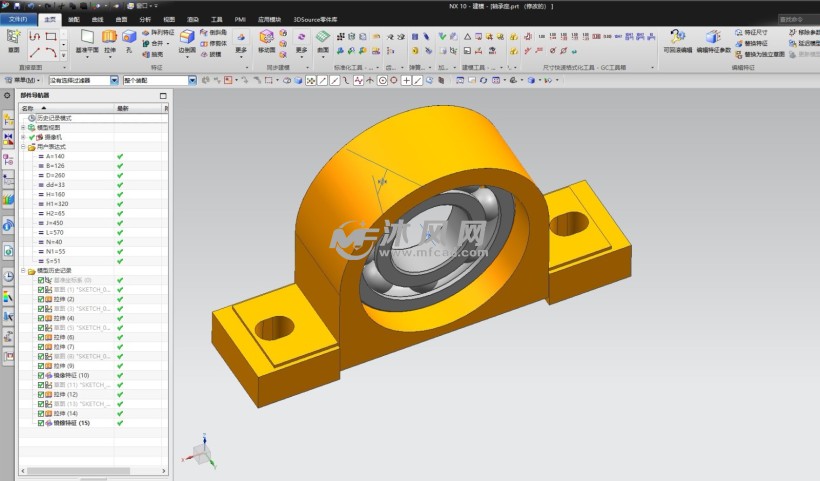Image resolution: width=820 pixels, height=481 pixels.
Task: Open the 文件(F) menu
Action: click(x=18, y=19)
